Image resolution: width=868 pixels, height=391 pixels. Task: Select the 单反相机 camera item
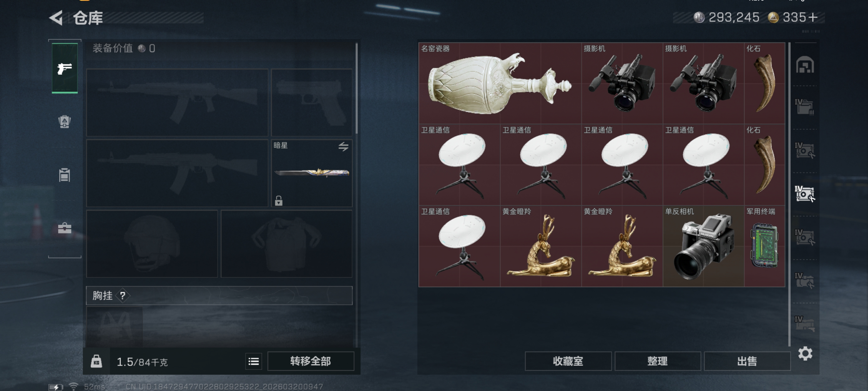point(703,246)
